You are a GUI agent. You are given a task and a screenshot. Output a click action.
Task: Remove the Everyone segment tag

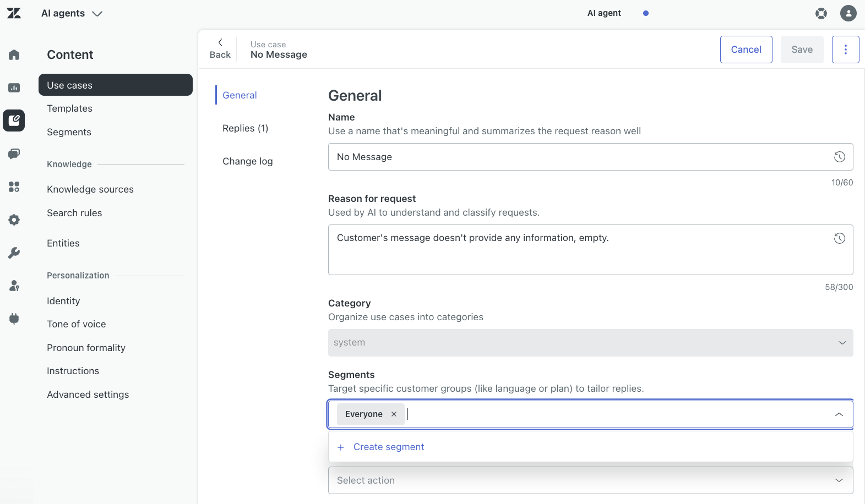pos(394,414)
